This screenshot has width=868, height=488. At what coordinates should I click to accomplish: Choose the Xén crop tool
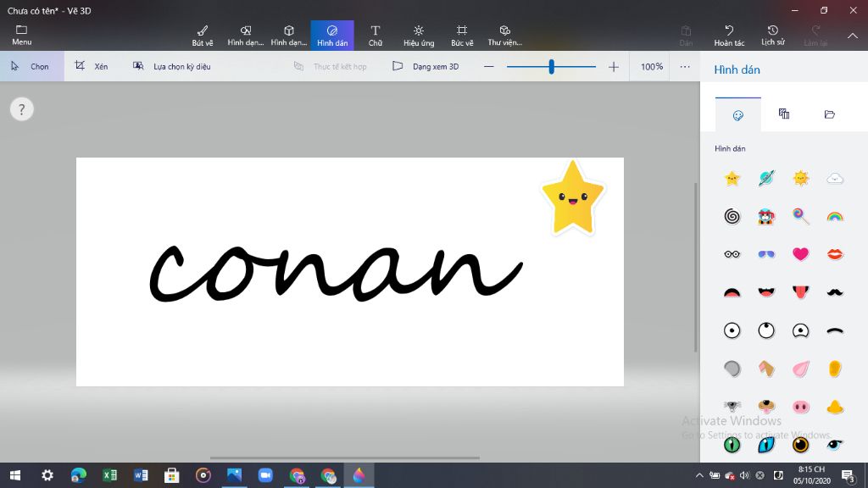92,66
